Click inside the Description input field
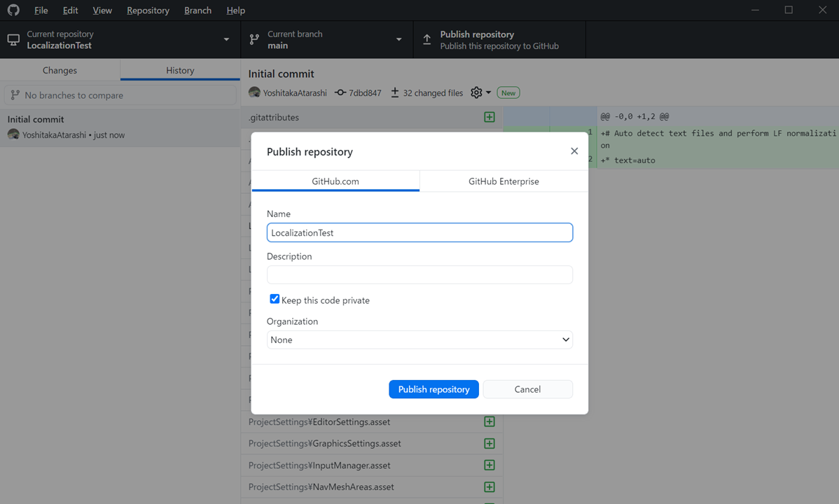 pyautogui.click(x=419, y=274)
